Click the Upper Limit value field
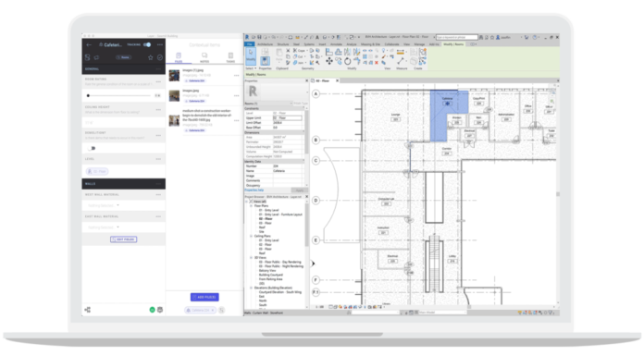The image size is (644, 356). pos(288,117)
